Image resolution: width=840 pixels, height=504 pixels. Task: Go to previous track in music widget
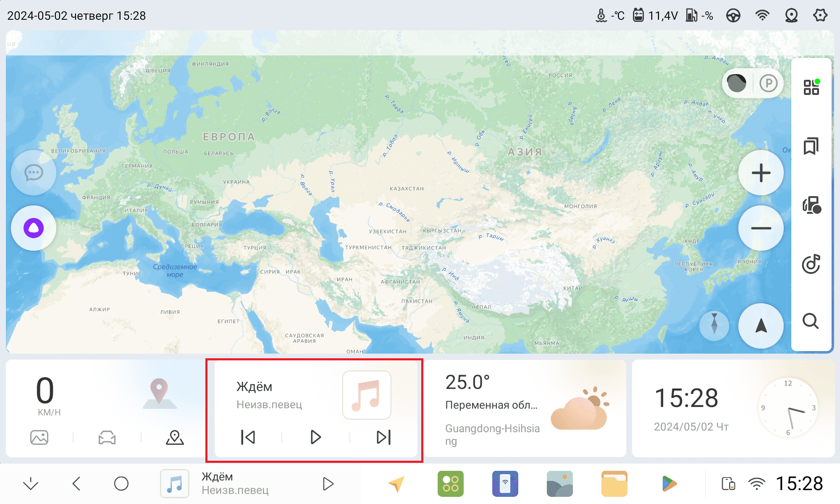click(x=248, y=437)
